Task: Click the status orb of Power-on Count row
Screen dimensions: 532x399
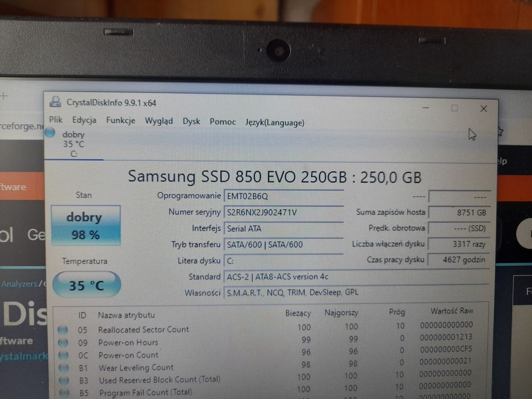Action: (63, 355)
